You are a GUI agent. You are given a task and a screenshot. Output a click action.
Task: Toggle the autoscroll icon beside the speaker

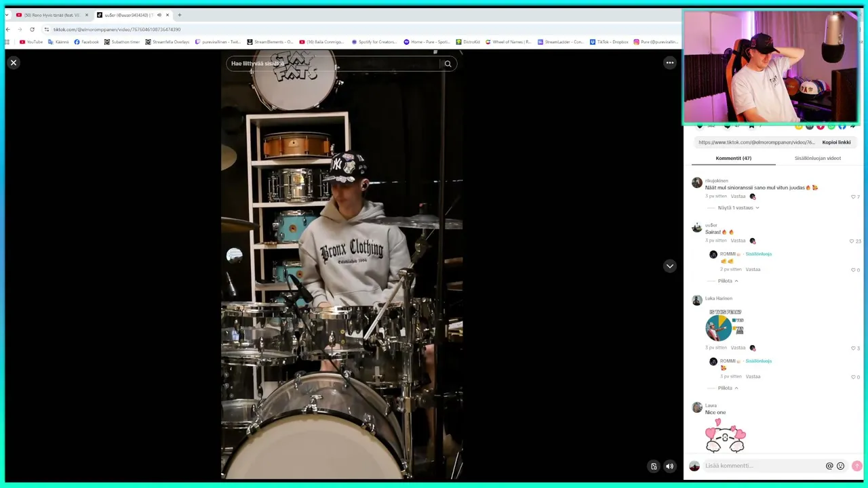tap(654, 466)
